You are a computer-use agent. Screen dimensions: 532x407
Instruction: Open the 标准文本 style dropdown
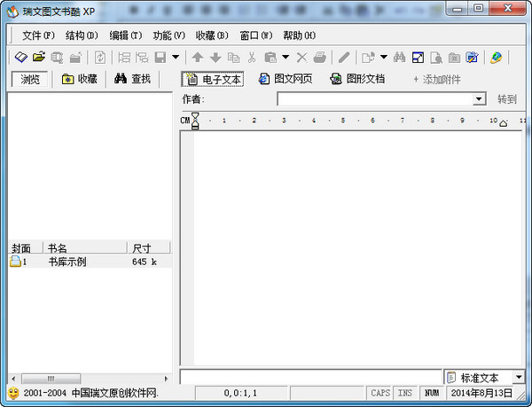pyautogui.click(x=519, y=377)
